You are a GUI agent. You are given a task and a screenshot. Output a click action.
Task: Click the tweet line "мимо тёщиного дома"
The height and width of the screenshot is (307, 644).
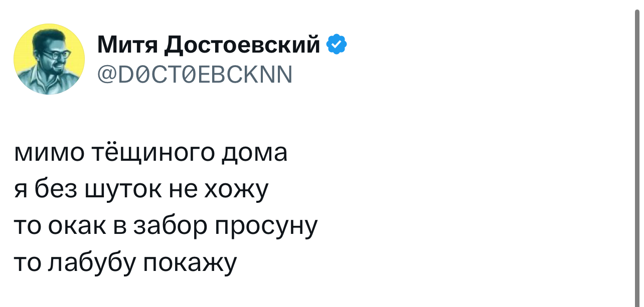(x=151, y=153)
